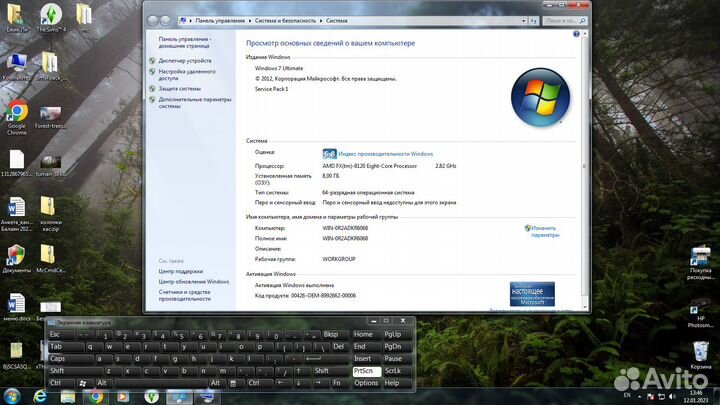Viewport: 720px width, 405px height.
Task: Click Панель управления breadcrumb in address bar
Action: point(220,21)
